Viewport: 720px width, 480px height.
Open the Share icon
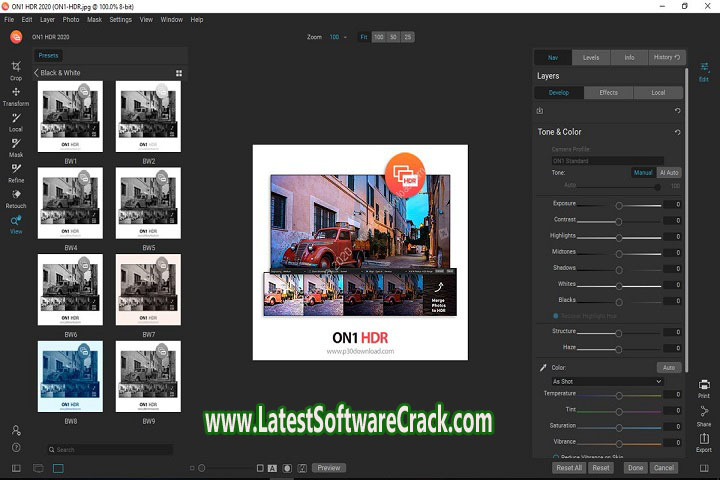704,414
